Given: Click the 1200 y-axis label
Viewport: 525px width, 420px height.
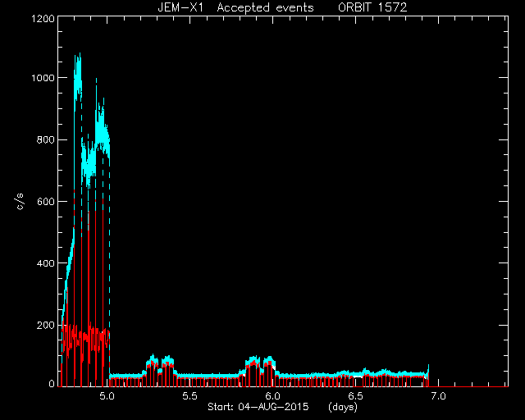Looking at the screenshot, I should coord(43,18).
